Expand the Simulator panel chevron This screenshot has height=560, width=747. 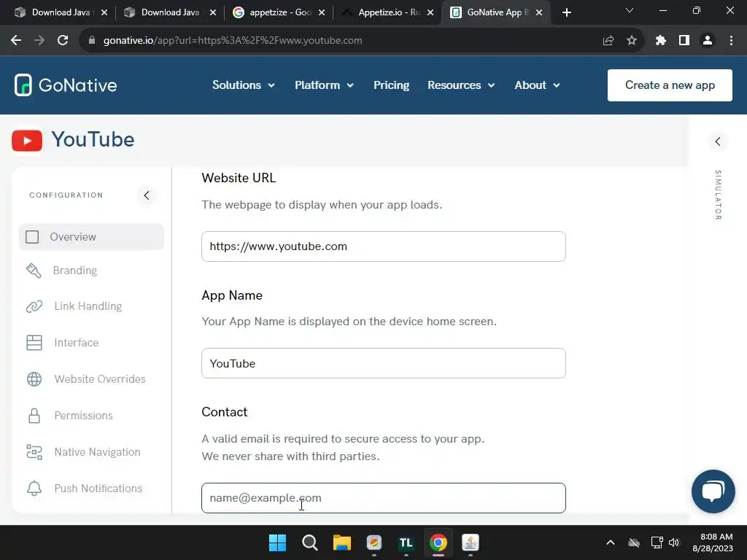(x=718, y=141)
